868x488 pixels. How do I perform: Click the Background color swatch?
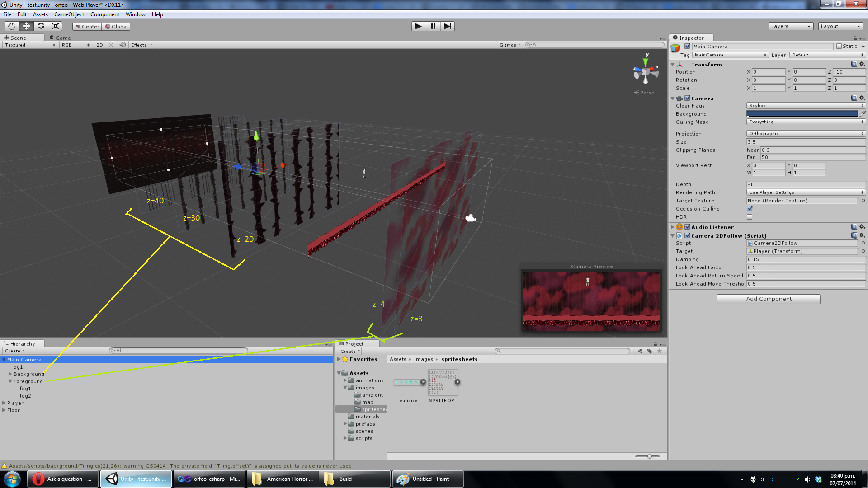click(x=802, y=114)
